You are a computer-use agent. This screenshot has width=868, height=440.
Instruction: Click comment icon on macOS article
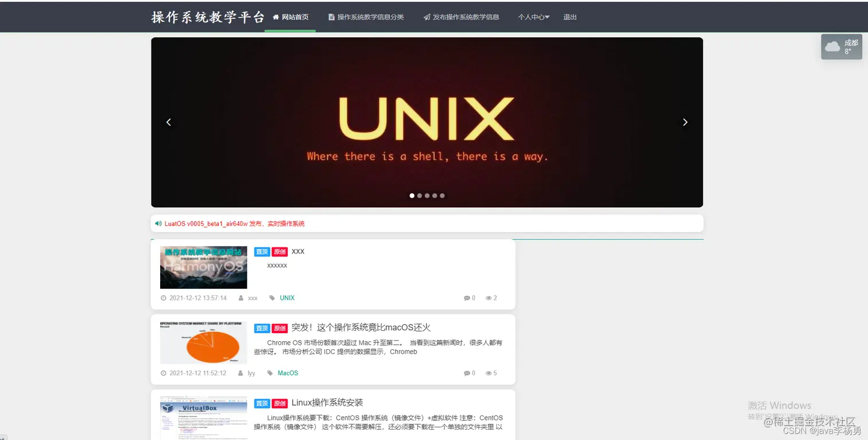click(467, 373)
